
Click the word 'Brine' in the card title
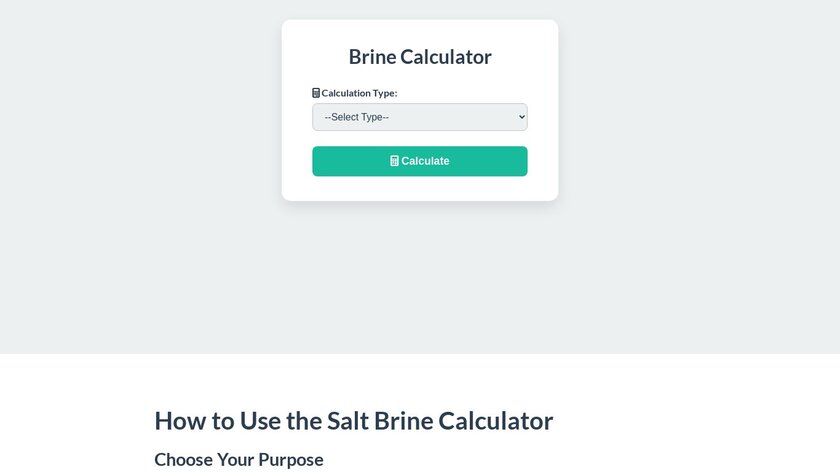click(373, 57)
